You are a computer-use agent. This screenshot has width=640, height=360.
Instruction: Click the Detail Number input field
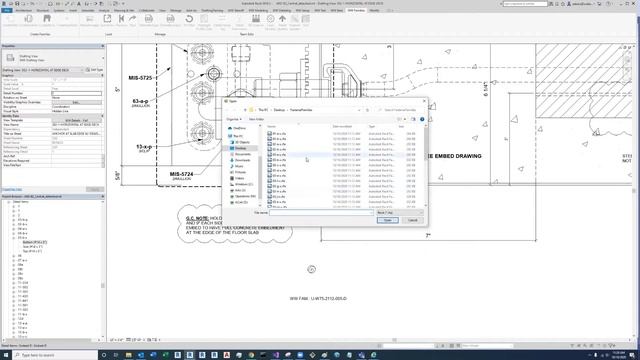tap(77, 93)
